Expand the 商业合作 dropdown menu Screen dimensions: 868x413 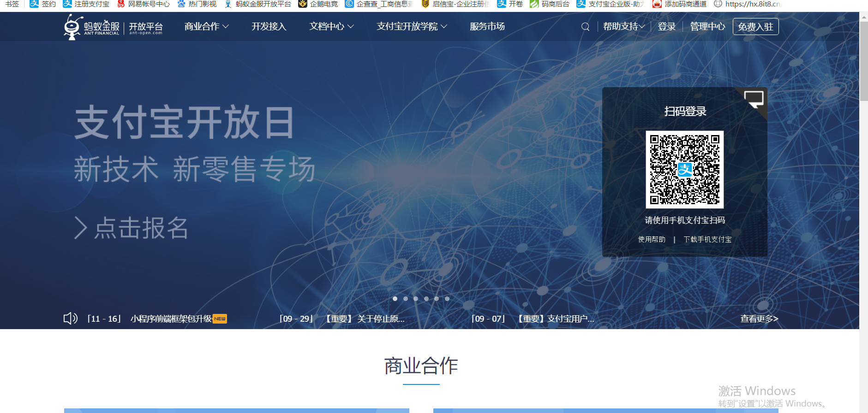click(206, 27)
